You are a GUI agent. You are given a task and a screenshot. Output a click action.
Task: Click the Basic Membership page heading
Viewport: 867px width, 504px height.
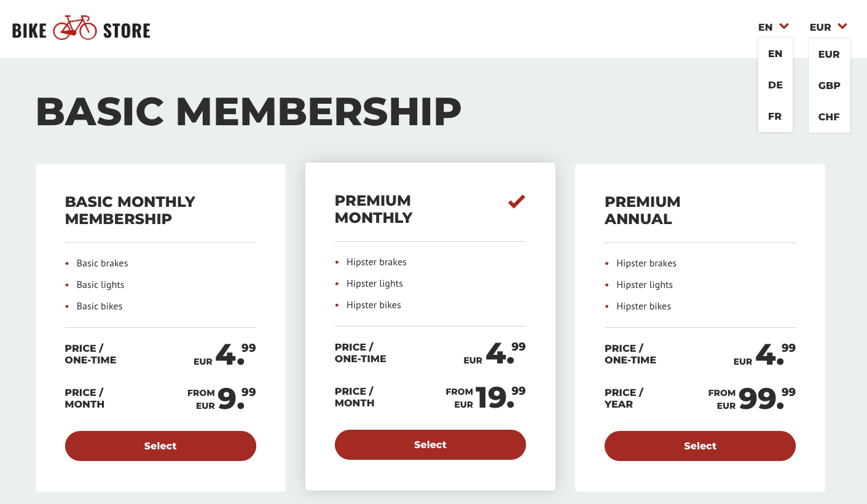coord(249,112)
